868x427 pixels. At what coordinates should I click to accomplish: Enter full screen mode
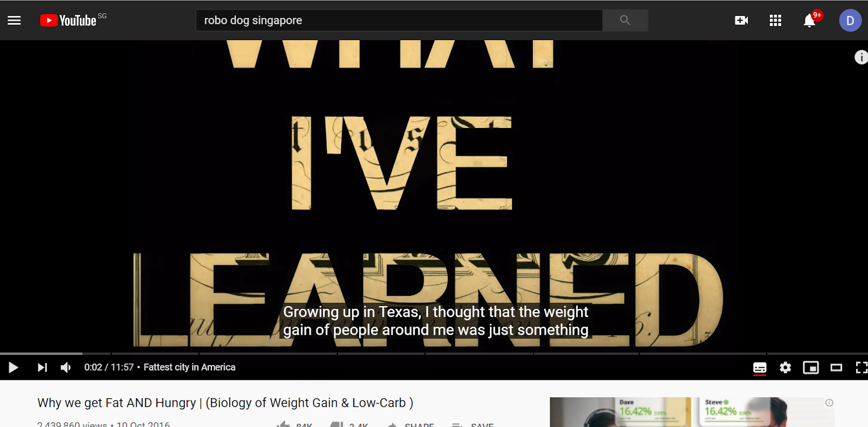click(x=861, y=368)
